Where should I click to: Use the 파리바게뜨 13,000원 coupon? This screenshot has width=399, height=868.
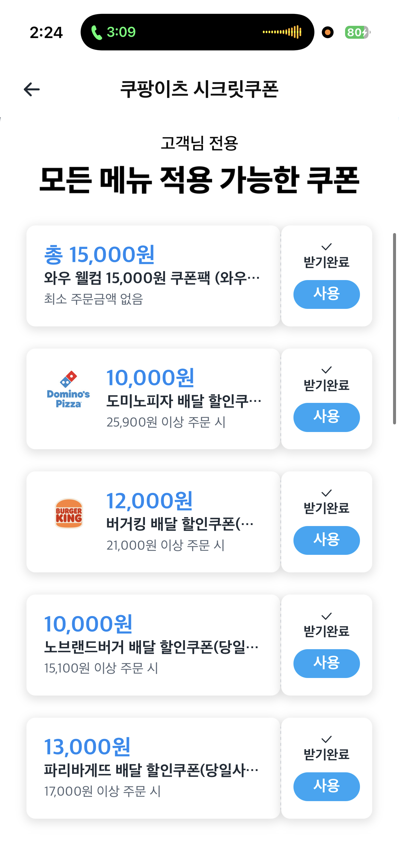point(326,786)
